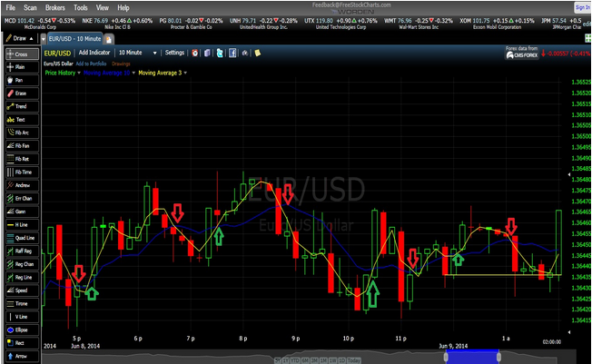Select the Fib Ret tool
Viewport: 592px width, 364px height.
23,159
